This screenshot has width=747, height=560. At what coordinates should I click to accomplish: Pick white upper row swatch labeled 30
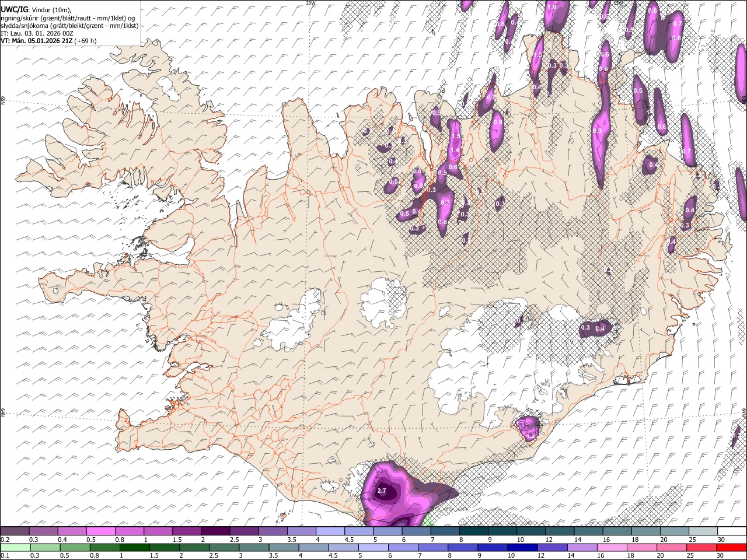pyautogui.click(x=732, y=531)
